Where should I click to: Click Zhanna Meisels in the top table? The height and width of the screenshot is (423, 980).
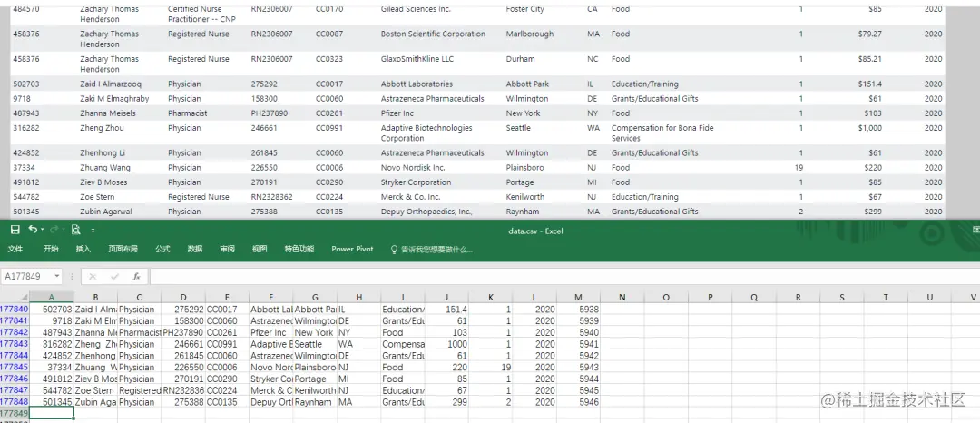[x=107, y=113]
